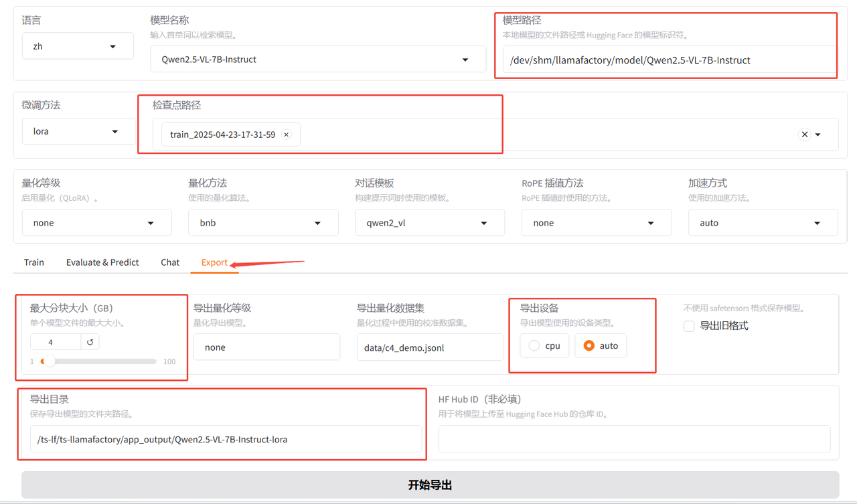This screenshot has width=857, height=504.
Task: Reset the max shard size value
Action: pos(90,342)
